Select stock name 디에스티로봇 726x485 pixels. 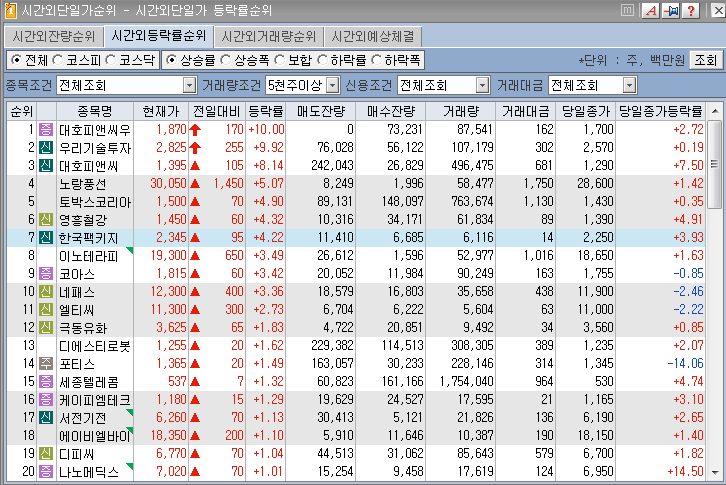tap(95, 346)
